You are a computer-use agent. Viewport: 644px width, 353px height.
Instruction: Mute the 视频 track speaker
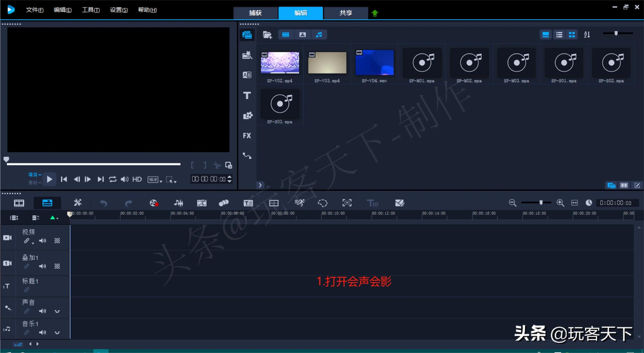pos(42,241)
